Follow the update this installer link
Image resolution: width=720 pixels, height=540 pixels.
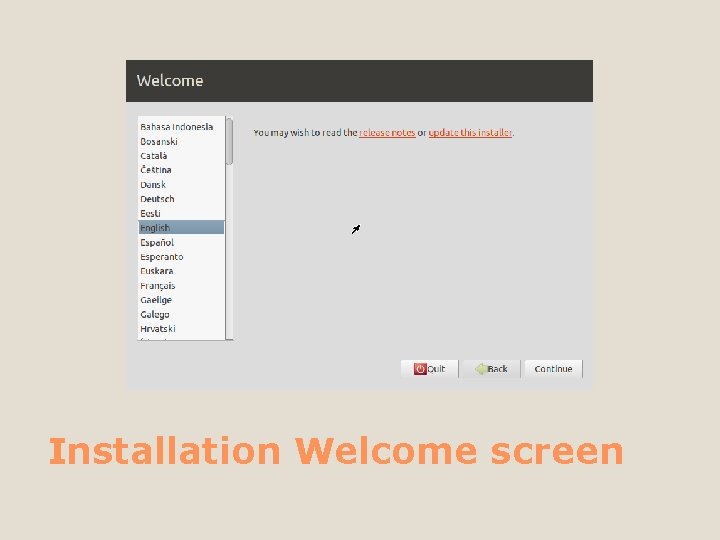coord(470,133)
